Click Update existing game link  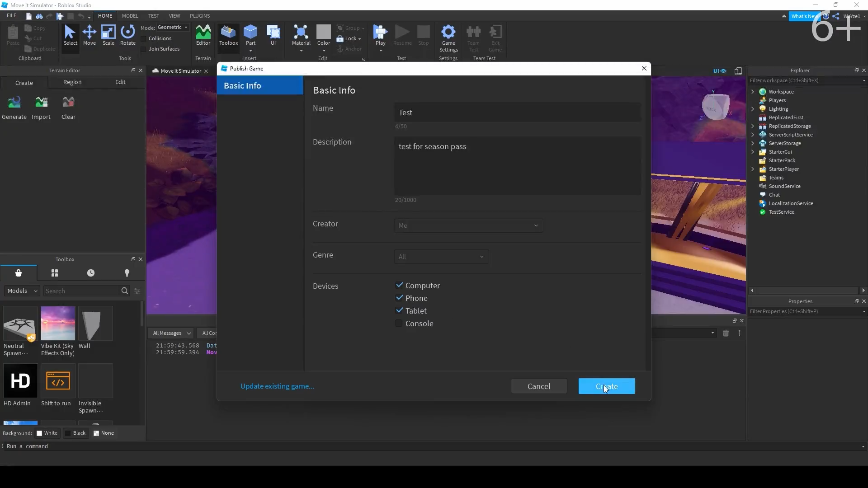click(x=277, y=386)
